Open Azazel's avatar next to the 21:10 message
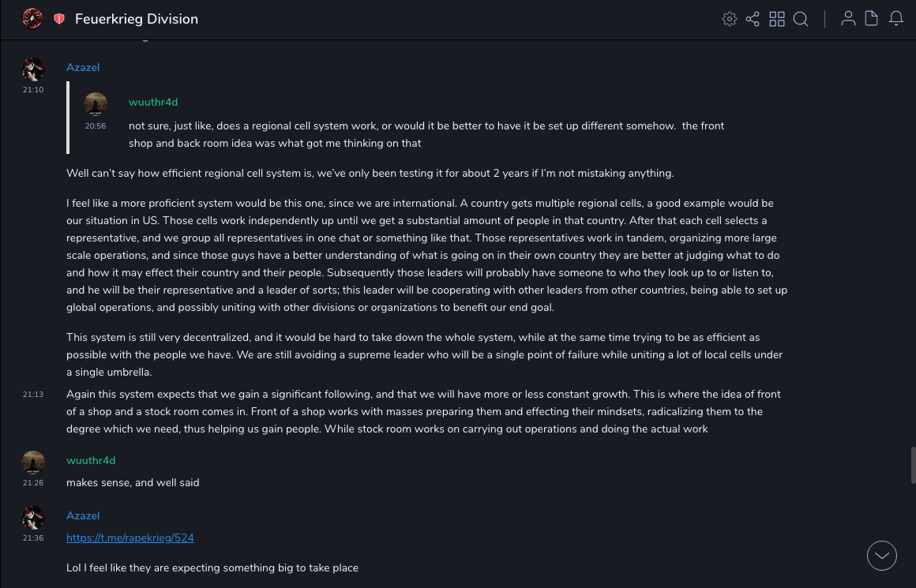Image resolution: width=916 pixels, height=588 pixels. click(32, 69)
